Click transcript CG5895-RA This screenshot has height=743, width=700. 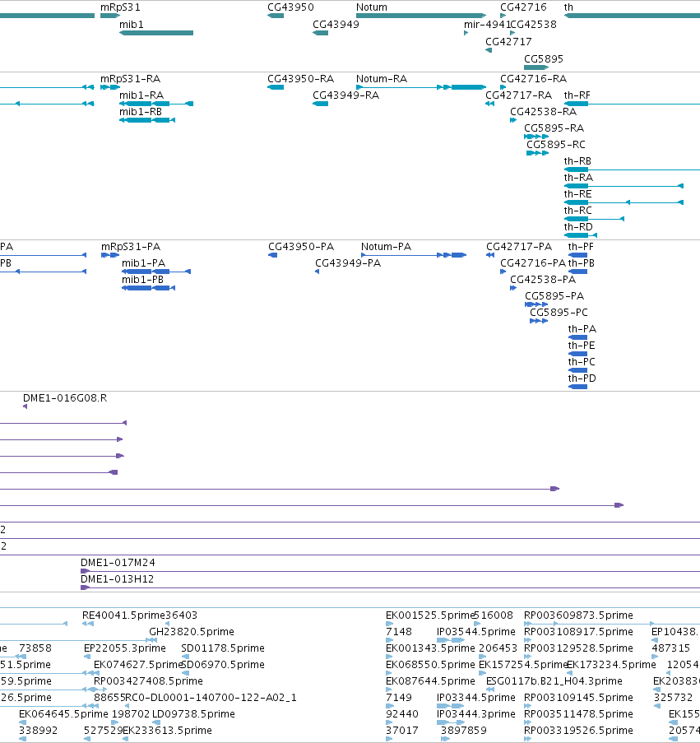tap(536, 137)
